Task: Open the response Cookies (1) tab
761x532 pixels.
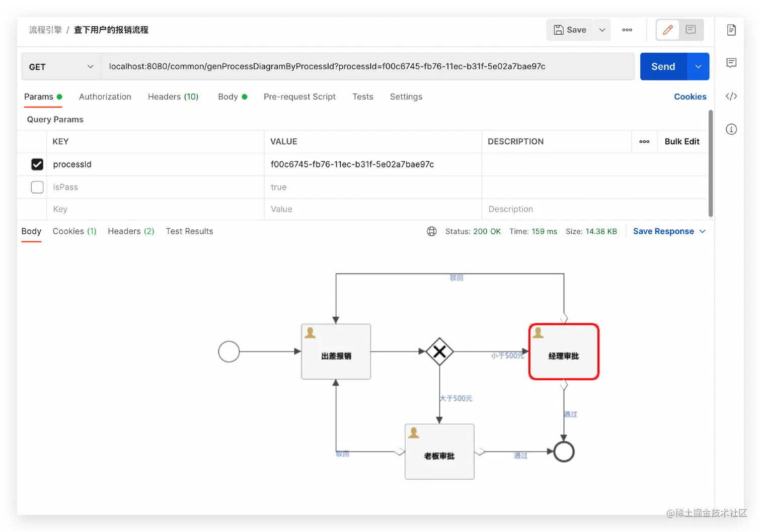Action: [x=74, y=231]
